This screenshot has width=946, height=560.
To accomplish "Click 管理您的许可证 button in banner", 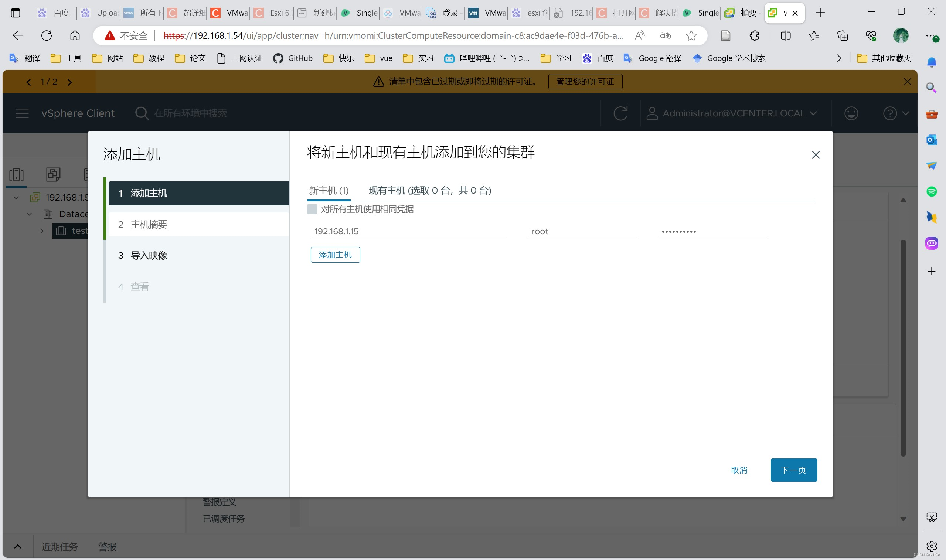I will pos(585,82).
